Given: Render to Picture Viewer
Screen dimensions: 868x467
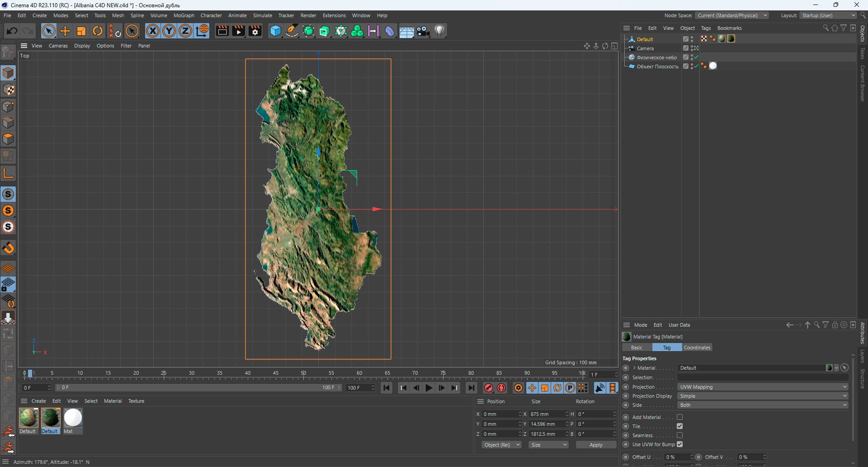Looking at the screenshot, I should point(238,31).
